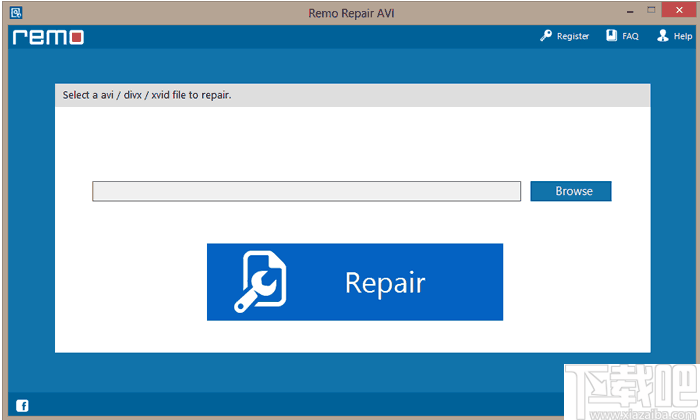Click the 'Remo Repair AVI' window title
This screenshot has height=420, width=700.
pyautogui.click(x=351, y=13)
